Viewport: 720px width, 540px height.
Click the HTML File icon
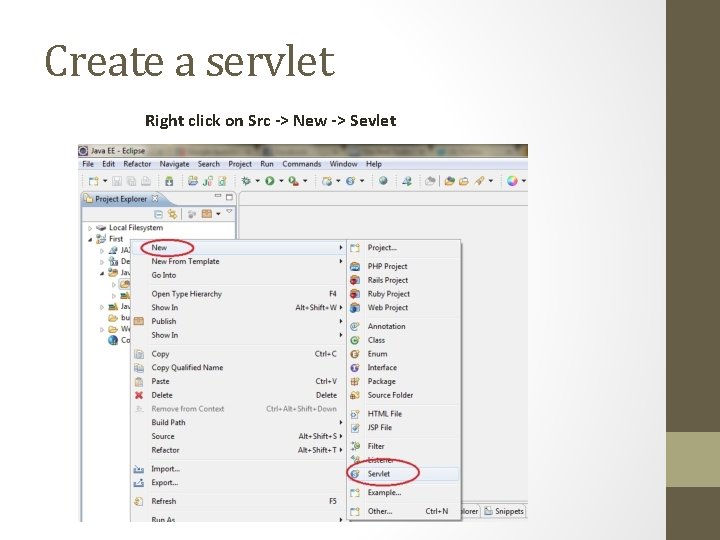tap(354, 414)
